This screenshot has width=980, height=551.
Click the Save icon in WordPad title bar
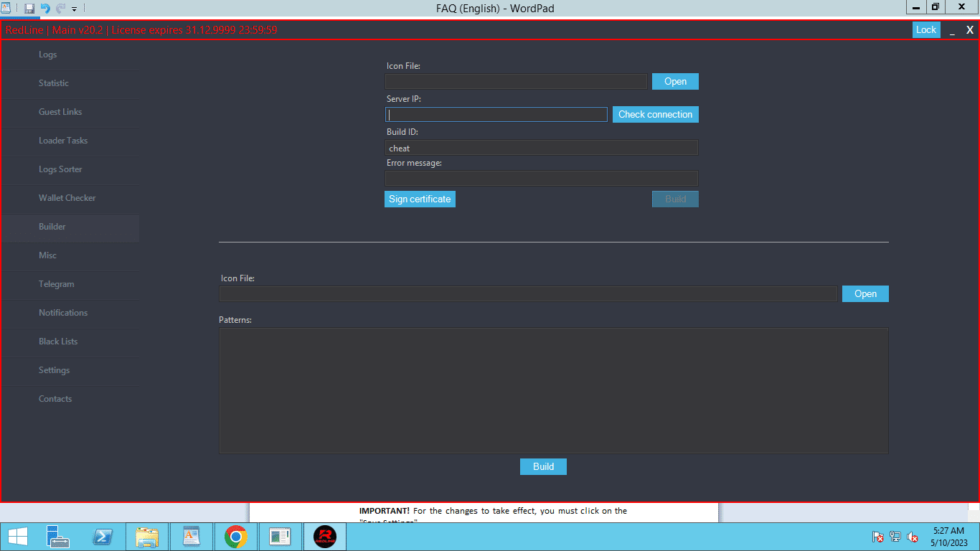click(29, 9)
